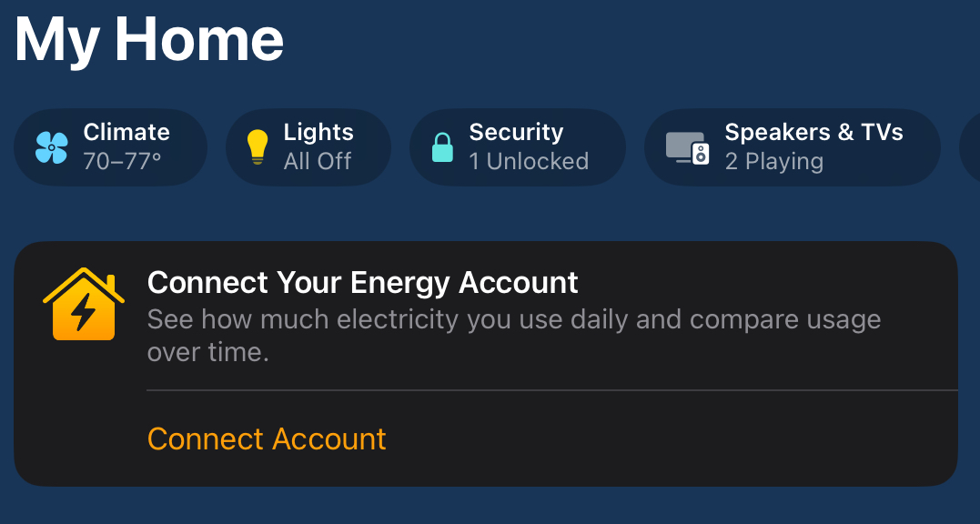This screenshot has height=524, width=980.
Task: Tap the 2 Playing status text
Action: click(773, 162)
